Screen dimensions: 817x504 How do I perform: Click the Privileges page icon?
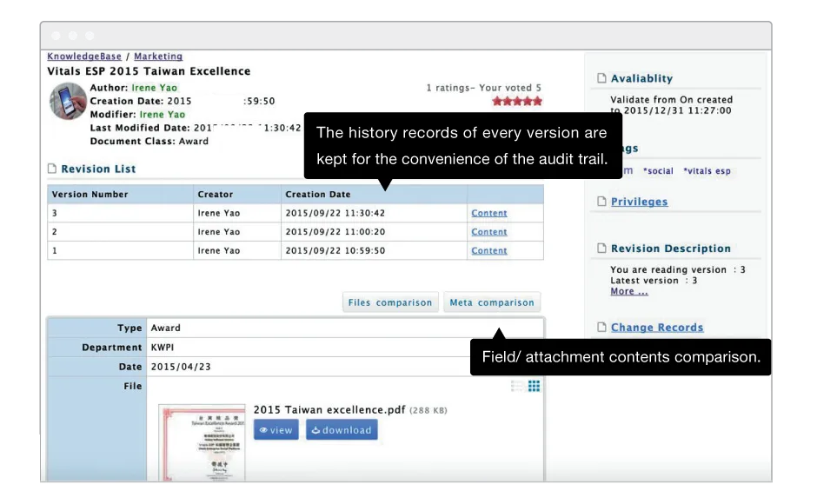pyautogui.click(x=601, y=202)
